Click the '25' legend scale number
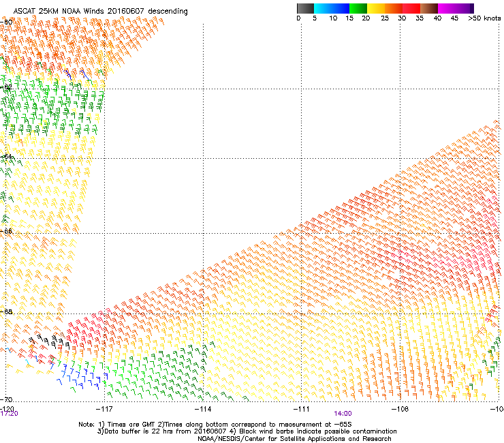The image size is (504, 443). click(x=385, y=18)
